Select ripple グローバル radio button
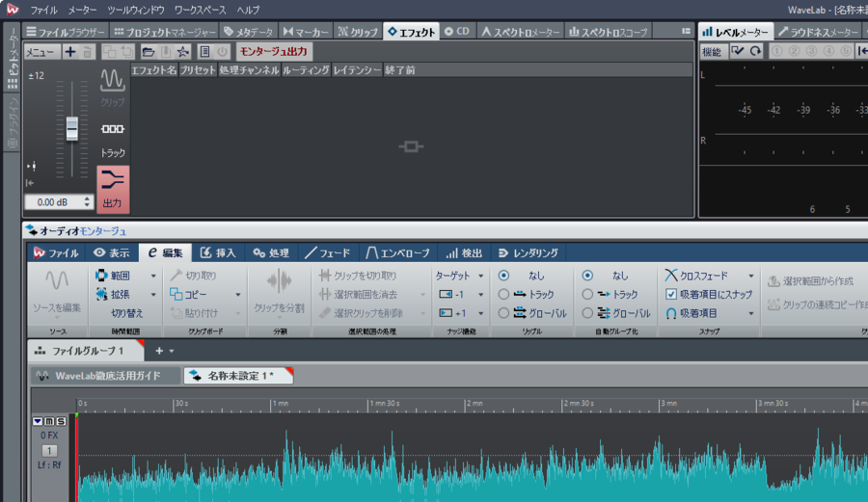 [x=503, y=313]
